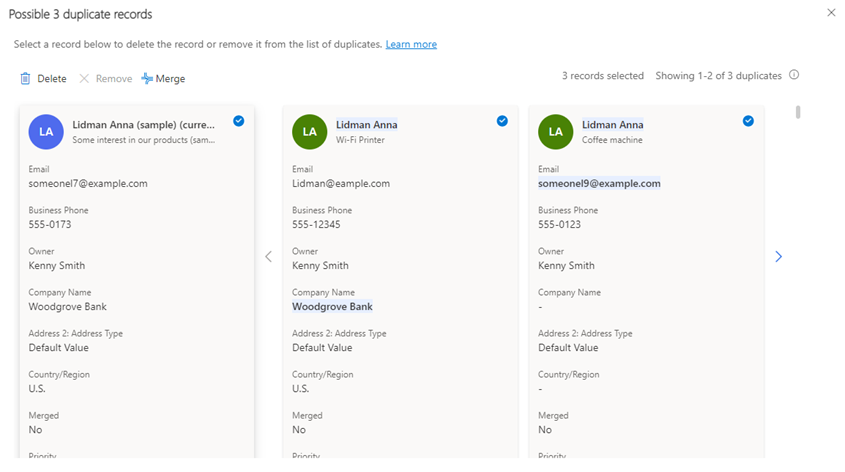Show next duplicates with right chevron
Image resolution: width=845 pixels, height=472 pixels.
778,256
